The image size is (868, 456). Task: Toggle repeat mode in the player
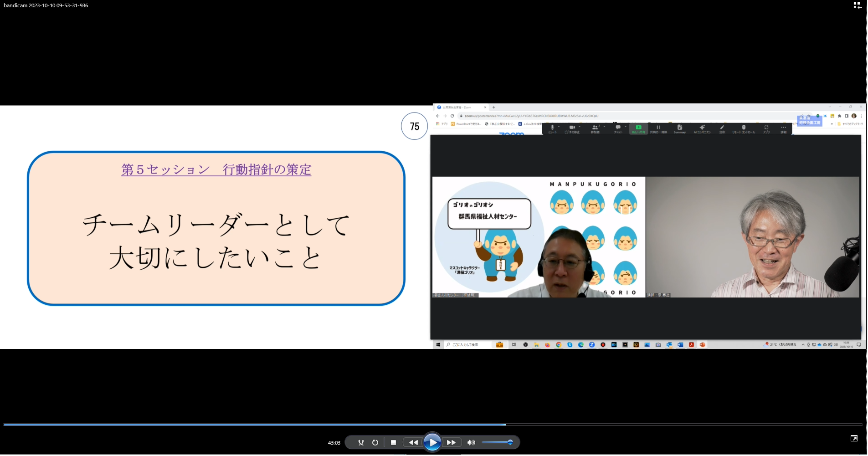click(375, 442)
